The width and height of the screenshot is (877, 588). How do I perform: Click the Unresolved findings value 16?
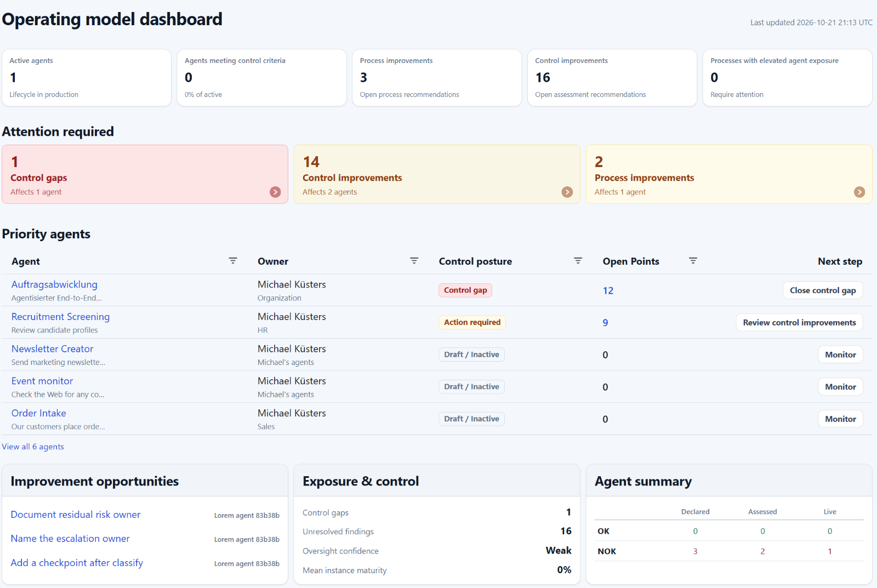coord(566,531)
